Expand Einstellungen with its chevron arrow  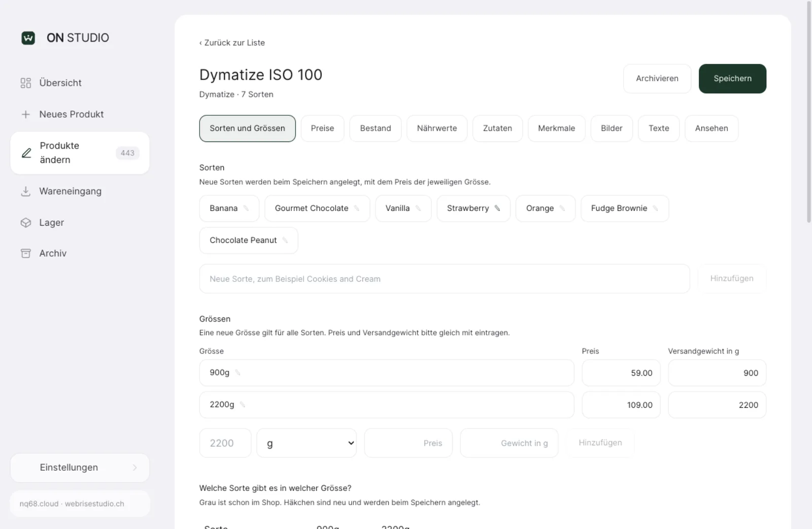coord(134,468)
